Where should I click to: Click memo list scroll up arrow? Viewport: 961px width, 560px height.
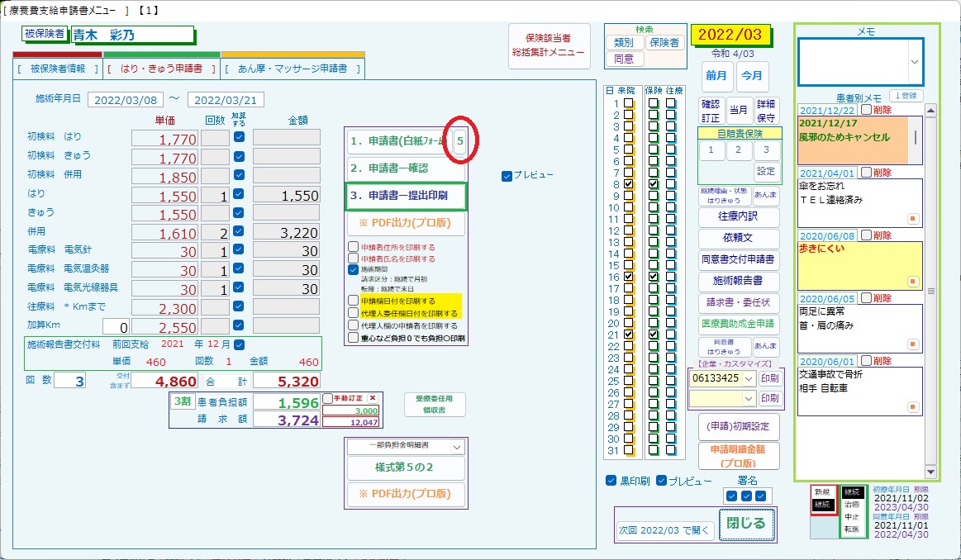931,111
